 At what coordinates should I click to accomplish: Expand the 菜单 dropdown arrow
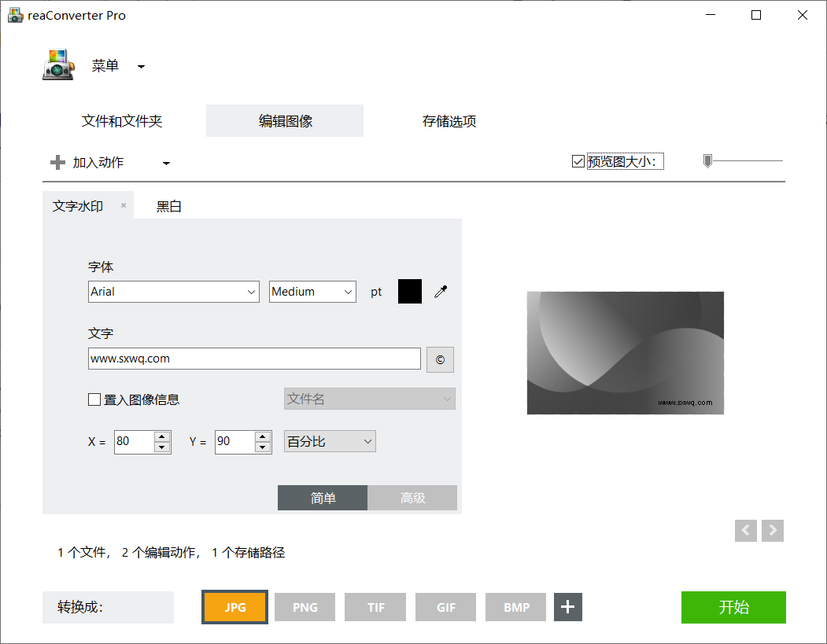[x=141, y=67]
